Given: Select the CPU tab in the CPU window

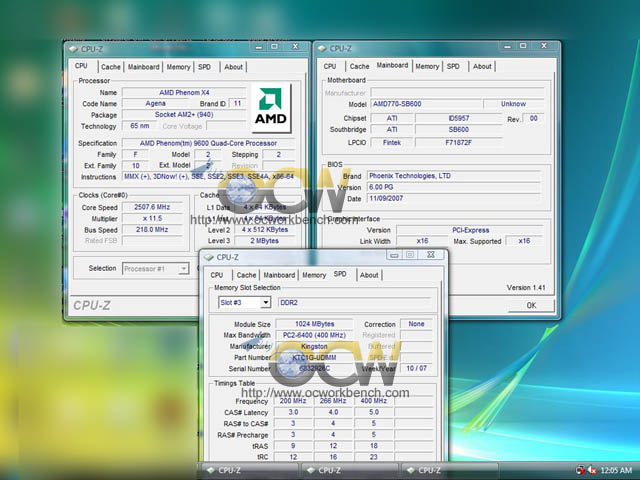Looking at the screenshot, I should click(x=81, y=66).
